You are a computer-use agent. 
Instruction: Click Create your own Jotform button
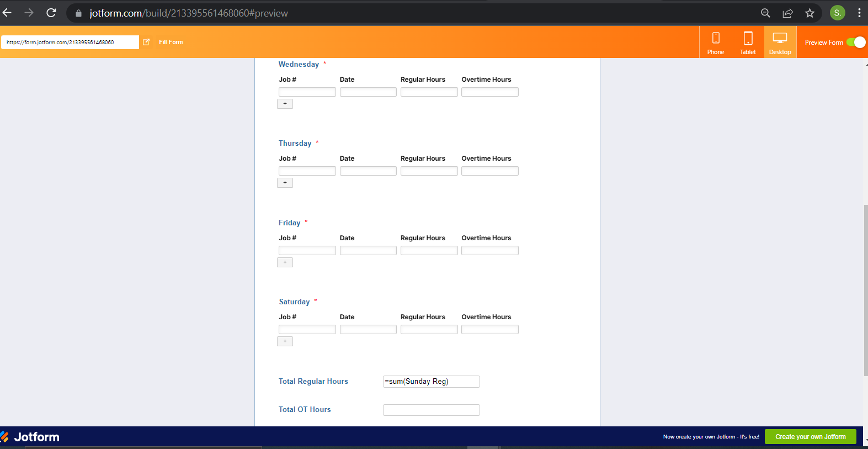coord(810,437)
